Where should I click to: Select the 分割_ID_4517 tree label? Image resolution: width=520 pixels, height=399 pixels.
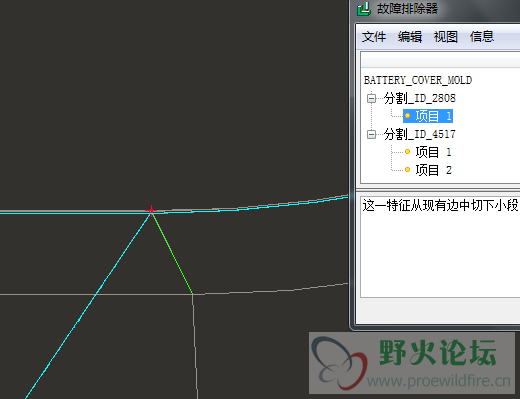coord(420,134)
